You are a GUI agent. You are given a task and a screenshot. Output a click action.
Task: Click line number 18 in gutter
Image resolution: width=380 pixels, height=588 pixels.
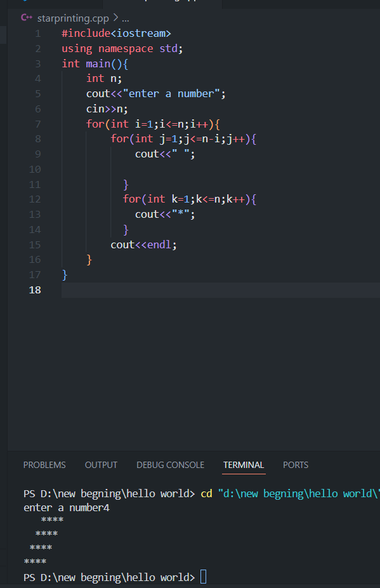pyautogui.click(x=35, y=290)
